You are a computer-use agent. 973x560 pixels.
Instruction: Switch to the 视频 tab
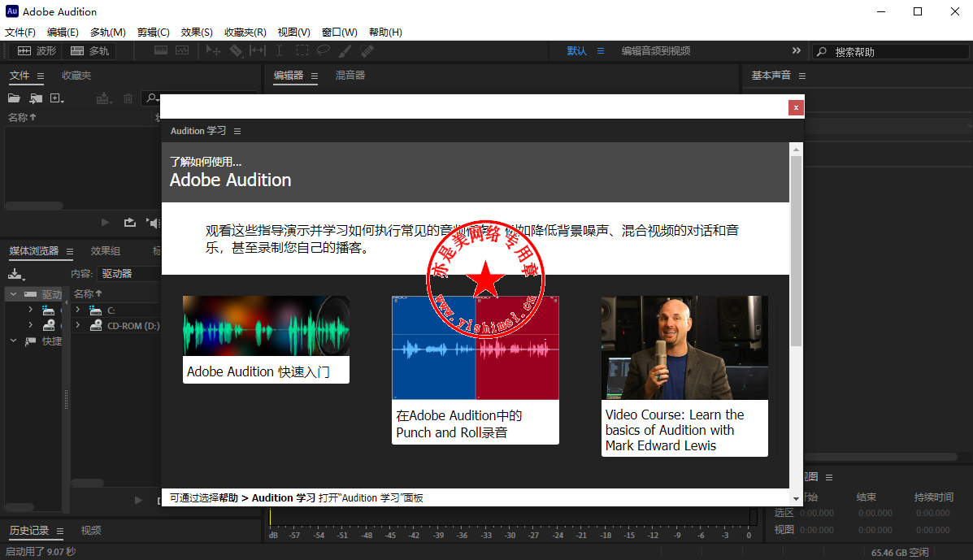[x=91, y=531]
